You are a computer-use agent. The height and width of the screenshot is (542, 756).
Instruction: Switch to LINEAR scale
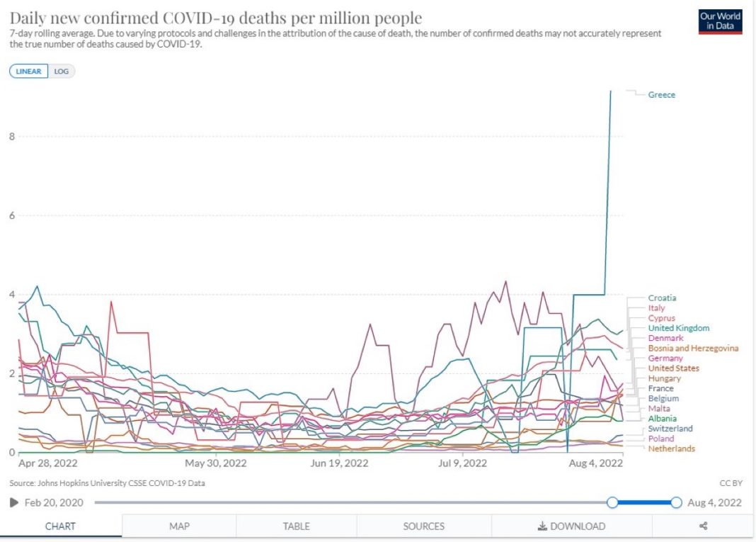tap(29, 72)
